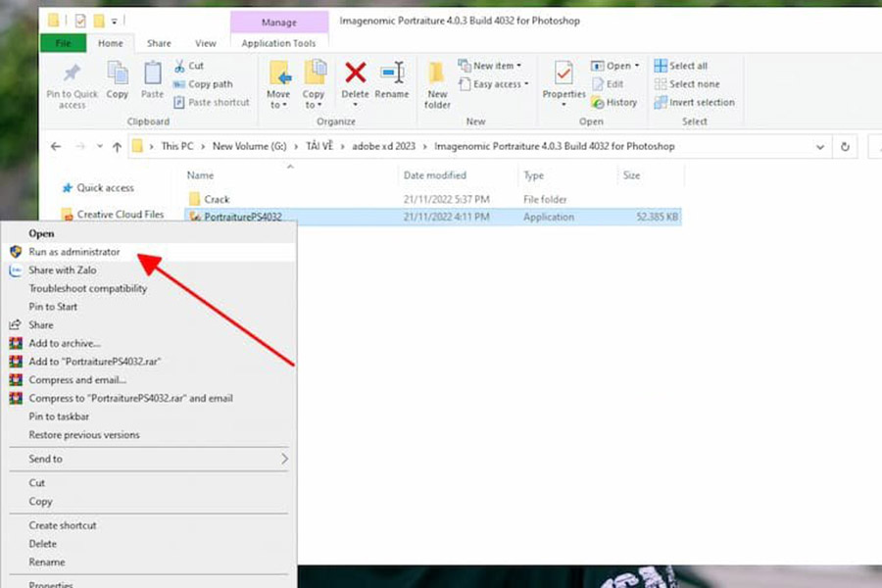
Task: Open the Move to button
Action: point(278,84)
